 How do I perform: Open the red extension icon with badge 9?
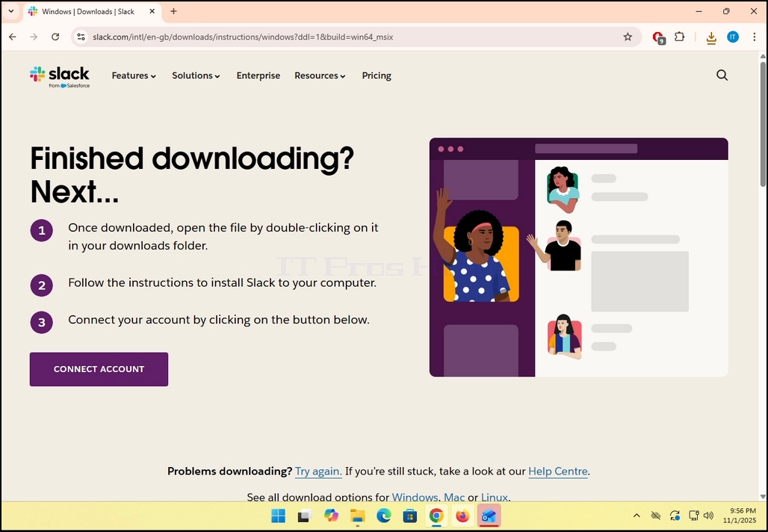point(659,37)
